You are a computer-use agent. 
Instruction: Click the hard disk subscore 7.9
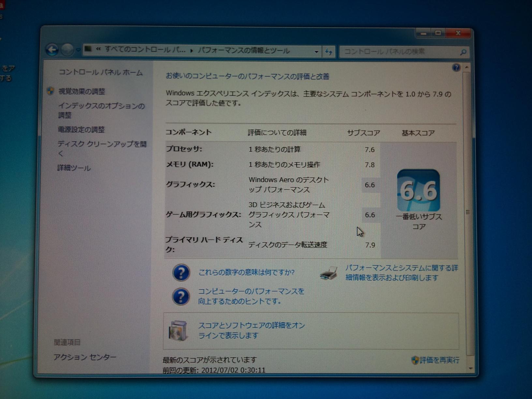click(370, 245)
